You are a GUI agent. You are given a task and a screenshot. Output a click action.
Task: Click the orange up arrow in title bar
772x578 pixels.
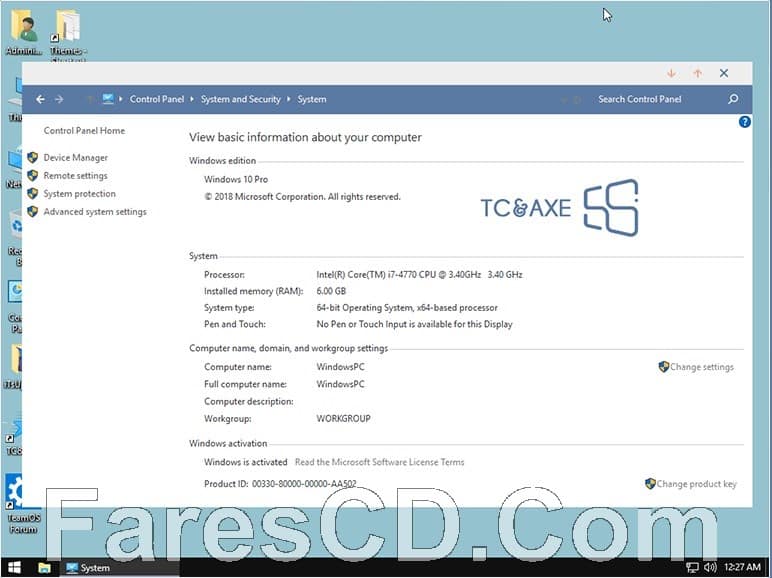pos(698,73)
